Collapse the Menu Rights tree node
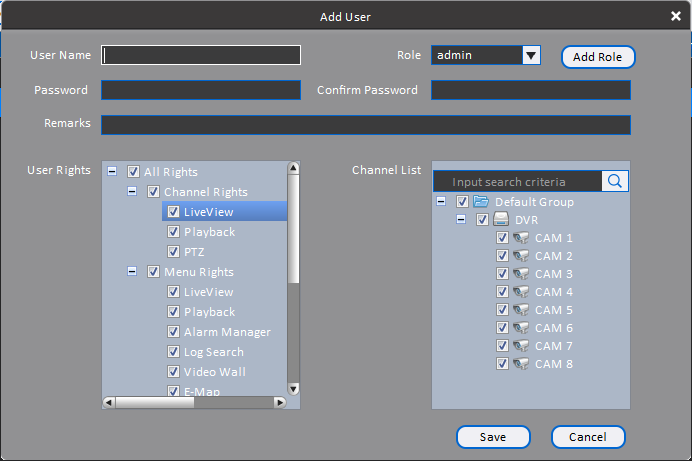This screenshot has width=692, height=461. pos(132,271)
